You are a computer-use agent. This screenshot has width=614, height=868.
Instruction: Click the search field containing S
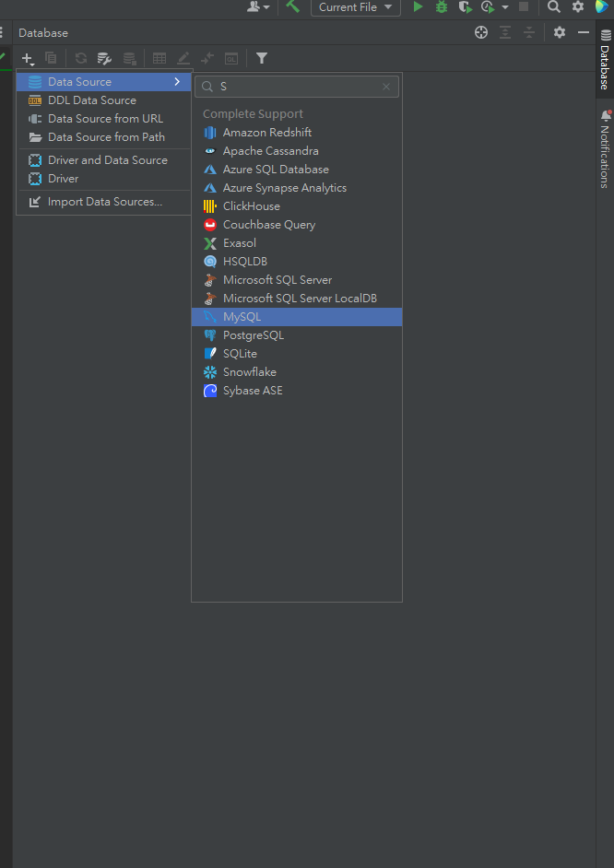tap(297, 87)
